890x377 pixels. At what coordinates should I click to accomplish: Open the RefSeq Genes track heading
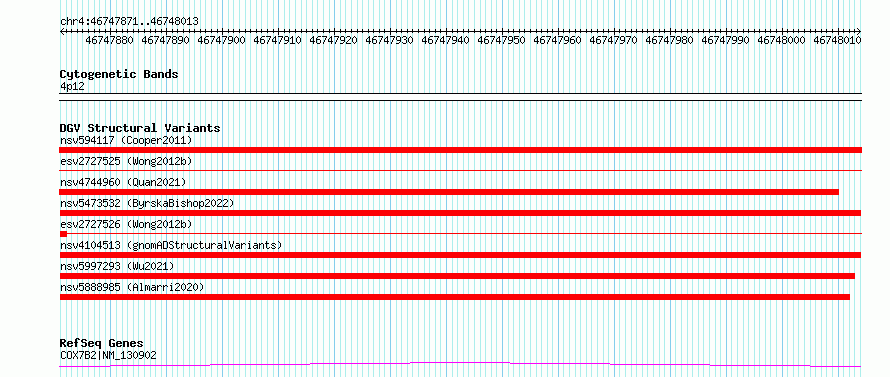click(102, 344)
